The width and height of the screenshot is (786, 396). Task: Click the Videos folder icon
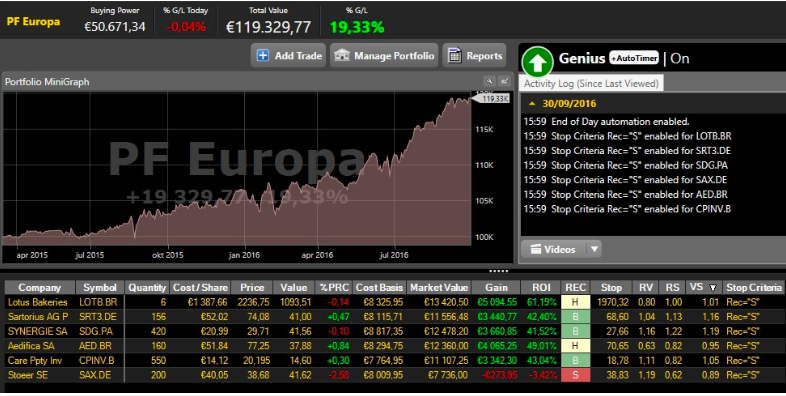click(536, 249)
